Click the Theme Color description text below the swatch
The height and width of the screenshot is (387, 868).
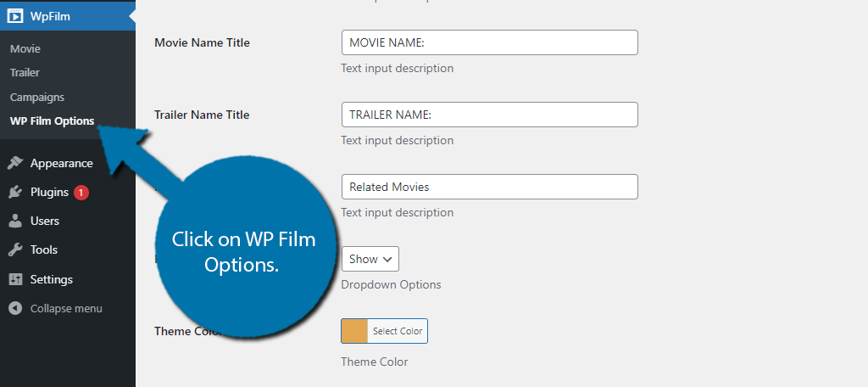tap(374, 362)
